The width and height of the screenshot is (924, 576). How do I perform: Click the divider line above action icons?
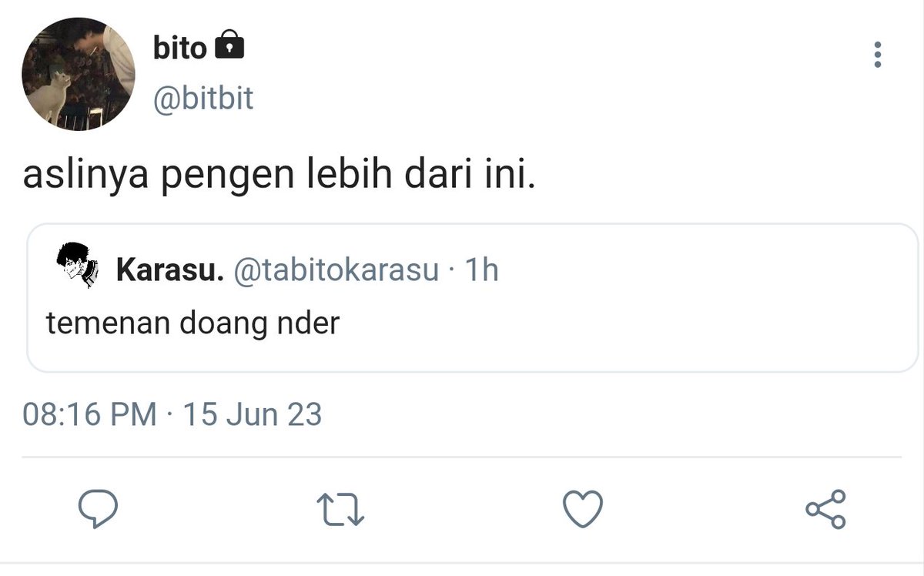point(461,457)
